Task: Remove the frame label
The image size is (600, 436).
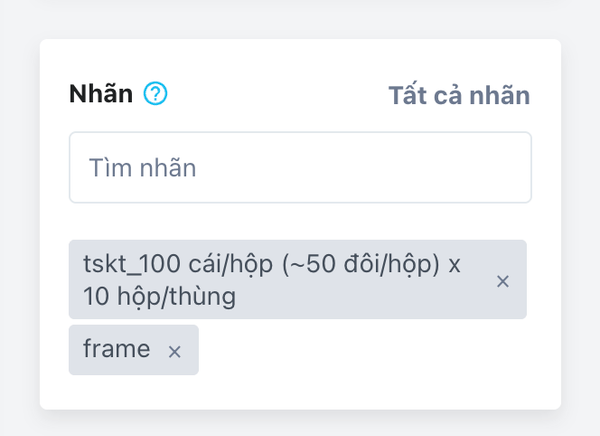Action: coord(175,351)
